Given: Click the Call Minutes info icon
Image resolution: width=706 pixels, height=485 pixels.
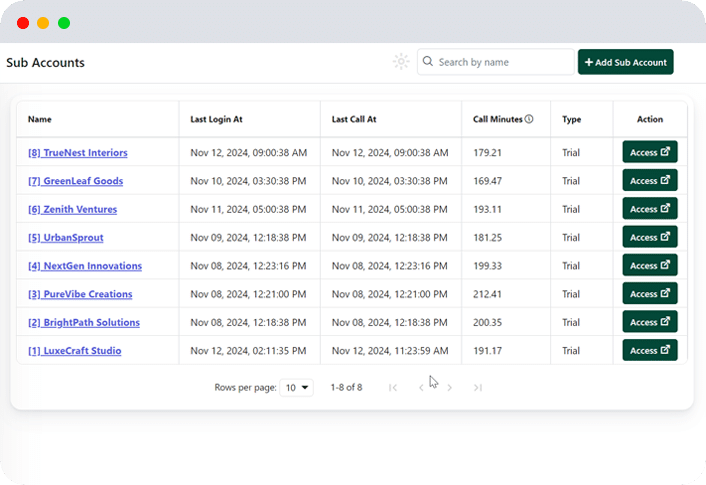Looking at the screenshot, I should (x=529, y=119).
